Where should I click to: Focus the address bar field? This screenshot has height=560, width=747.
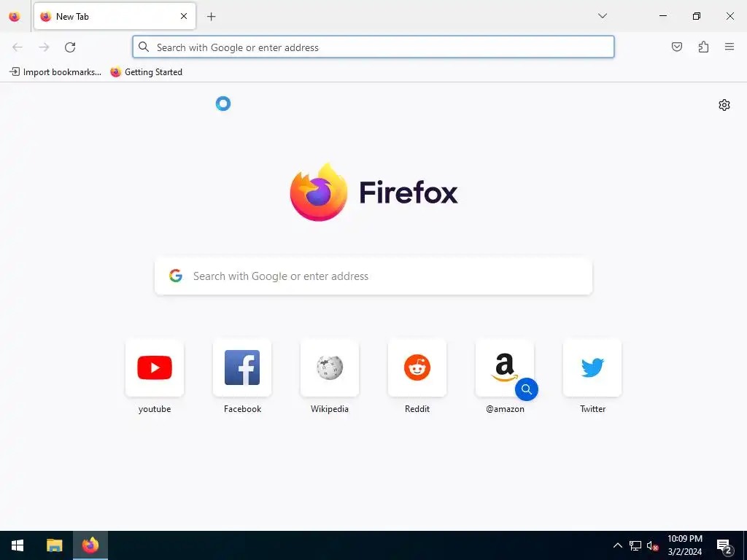[373, 47]
